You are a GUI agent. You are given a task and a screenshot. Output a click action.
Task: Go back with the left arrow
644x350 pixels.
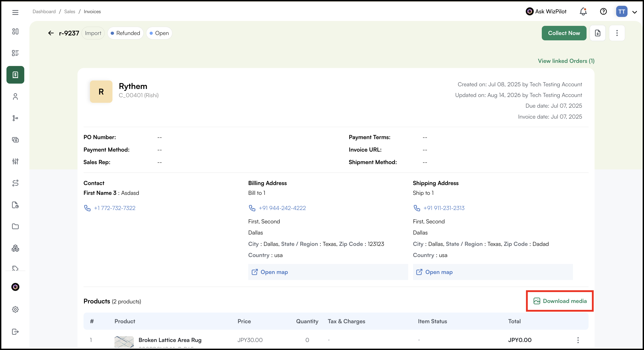coord(51,33)
